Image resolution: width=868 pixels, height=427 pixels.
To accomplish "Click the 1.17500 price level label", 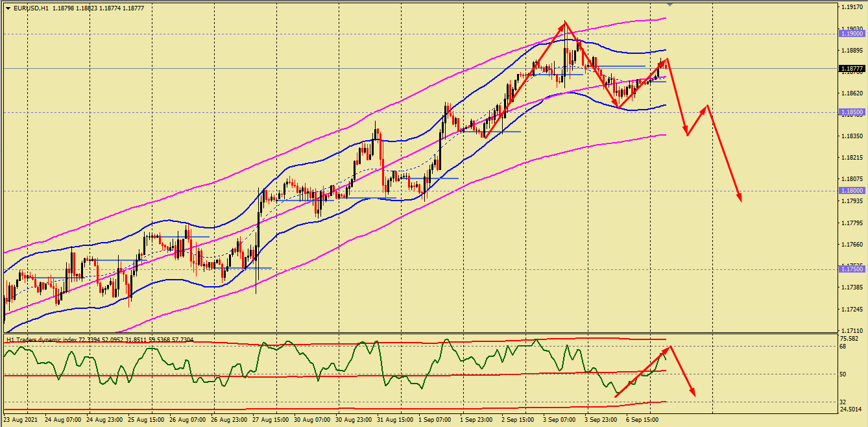I will pos(852,269).
